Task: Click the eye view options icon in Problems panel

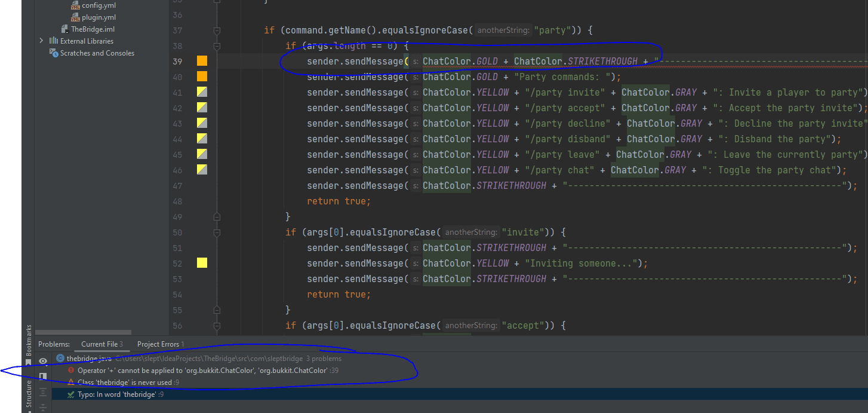Action: 43,361
